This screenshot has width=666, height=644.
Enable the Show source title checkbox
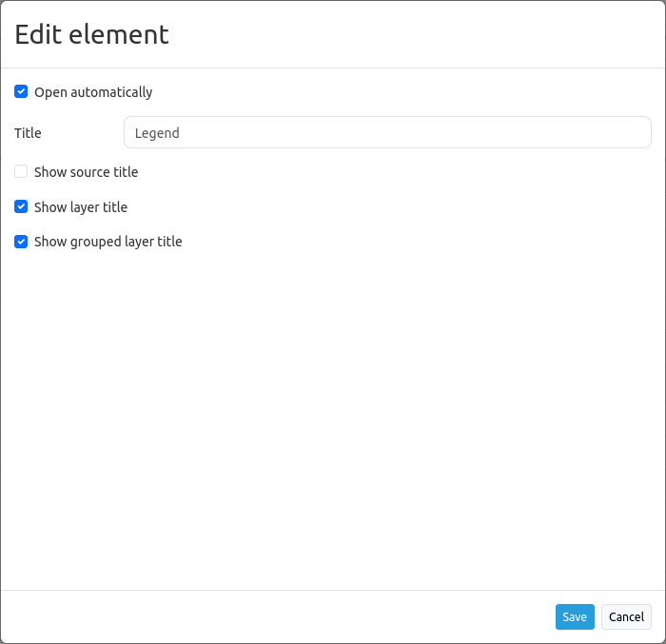pyautogui.click(x=21, y=172)
